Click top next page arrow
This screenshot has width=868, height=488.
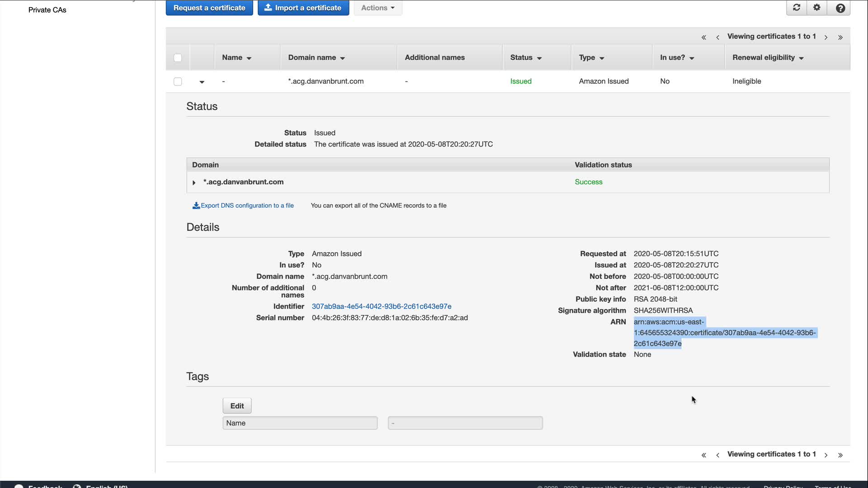[x=826, y=37]
